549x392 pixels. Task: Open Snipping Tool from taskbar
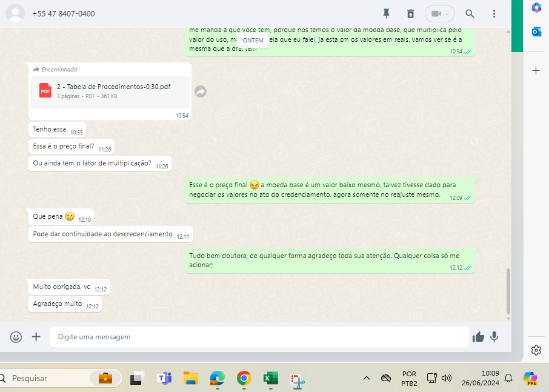click(x=298, y=380)
